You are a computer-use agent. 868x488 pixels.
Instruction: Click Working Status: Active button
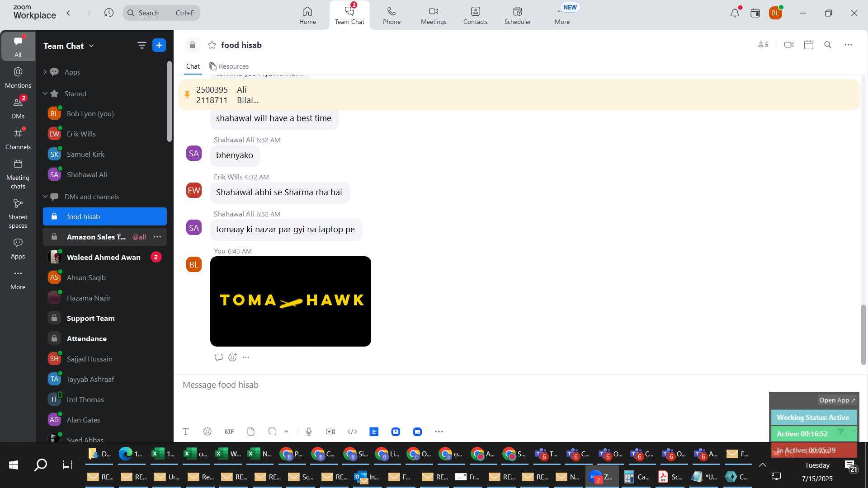(x=813, y=418)
